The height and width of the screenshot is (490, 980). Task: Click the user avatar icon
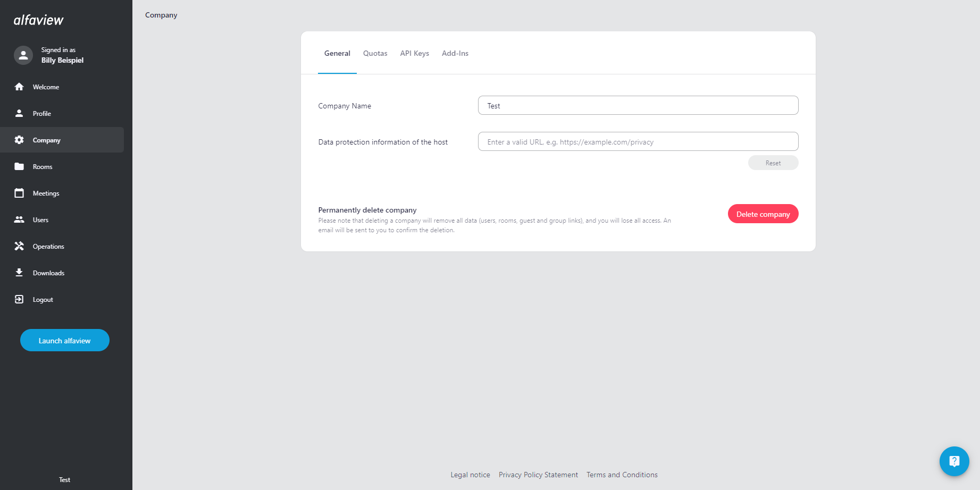pyautogui.click(x=23, y=55)
